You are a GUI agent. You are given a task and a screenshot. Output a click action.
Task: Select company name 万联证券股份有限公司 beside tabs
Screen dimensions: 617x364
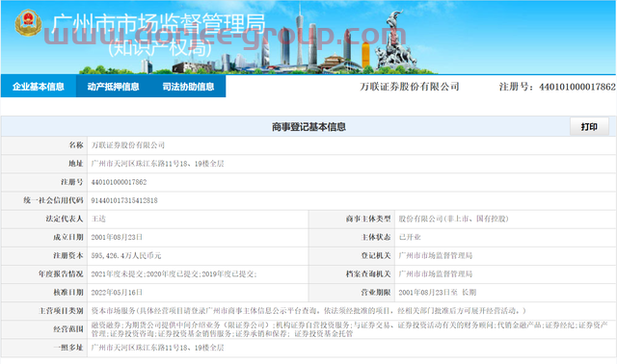click(x=410, y=87)
